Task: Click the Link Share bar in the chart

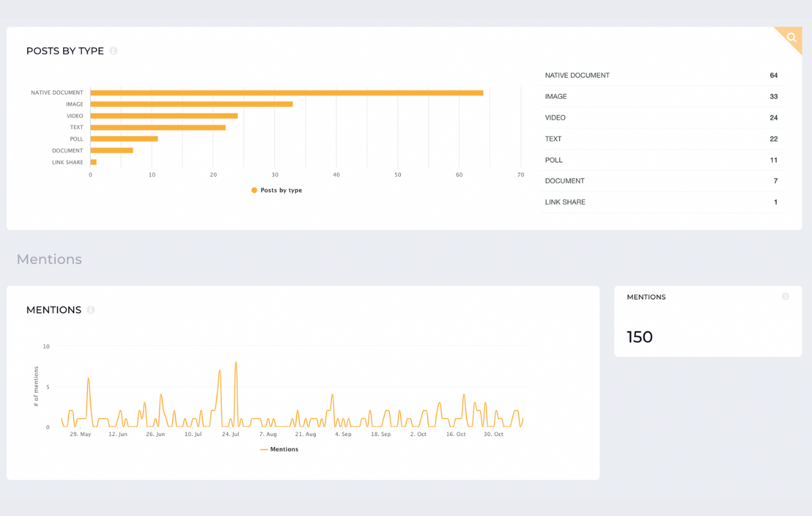Action: [93, 163]
